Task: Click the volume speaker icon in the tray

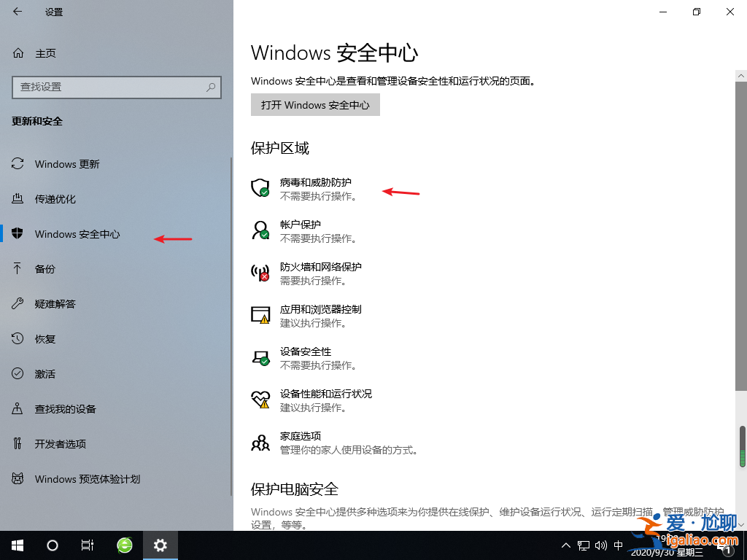Action: tap(600, 545)
